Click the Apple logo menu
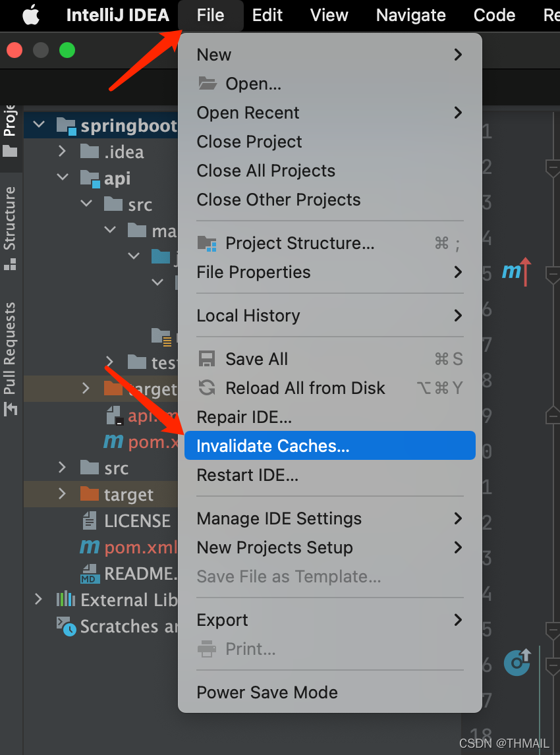The height and width of the screenshot is (755, 560). pos(31,15)
